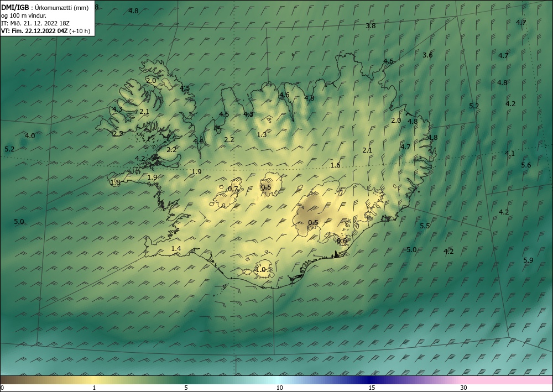
Task: Click the "1.0" value on the southern glacier
Action: [x=260, y=270]
